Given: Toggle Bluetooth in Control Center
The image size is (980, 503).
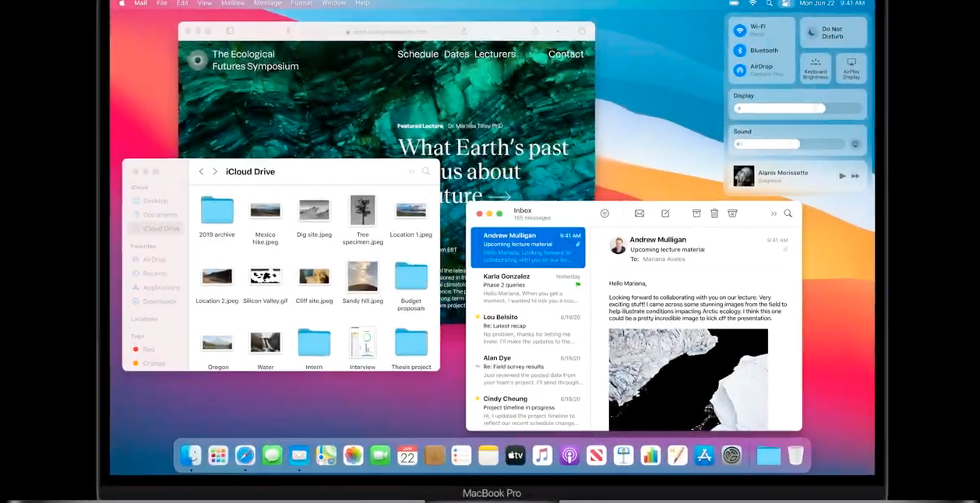Looking at the screenshot, I should pyautogui.click(x=740, y=51).
